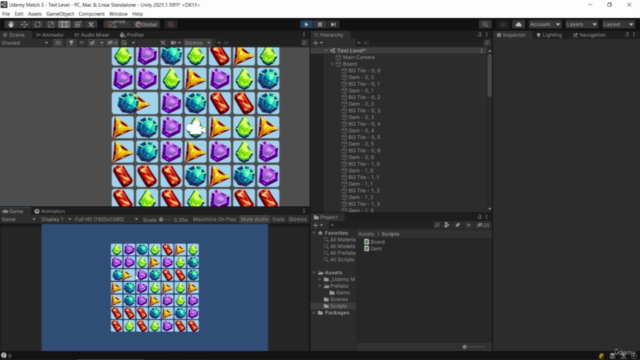The width and height of the screenshot is (640, 360).
Task: Click the Hierarchy vertical scrollbar
Action: coord(489,76)
